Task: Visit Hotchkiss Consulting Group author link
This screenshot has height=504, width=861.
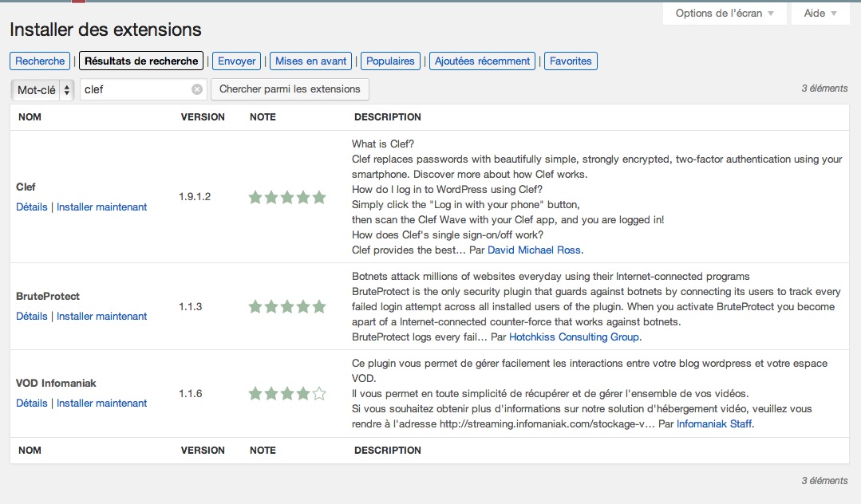Action: click(x=575, y=337)
